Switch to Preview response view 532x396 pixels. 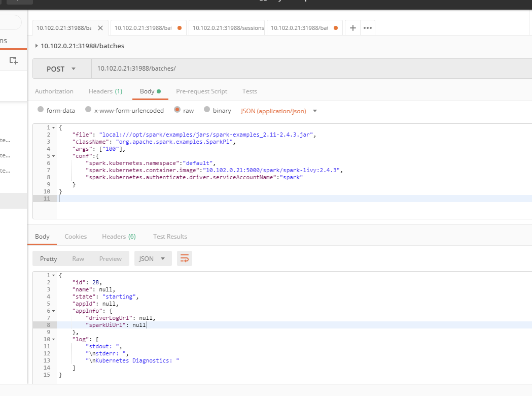(110, 259)
